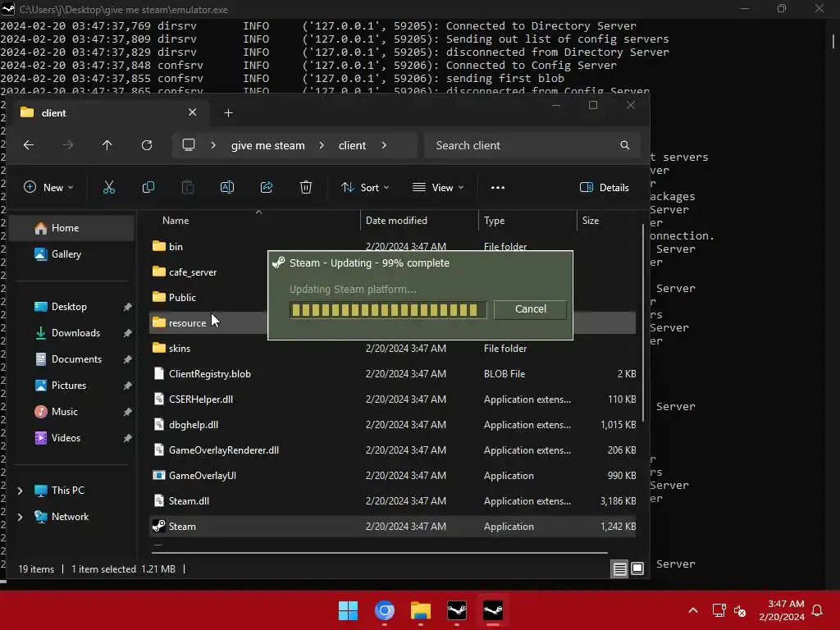
Task: Add a new Explorer tab
Action: click(228, 113)
